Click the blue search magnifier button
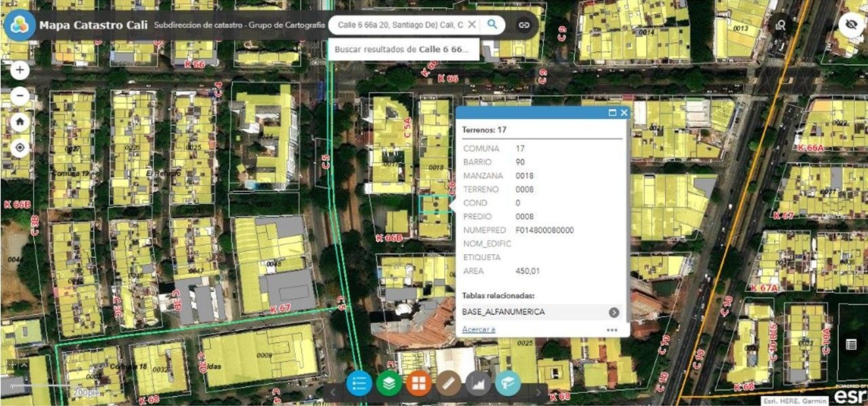The image size is (868, 406). tap(492, 25)
